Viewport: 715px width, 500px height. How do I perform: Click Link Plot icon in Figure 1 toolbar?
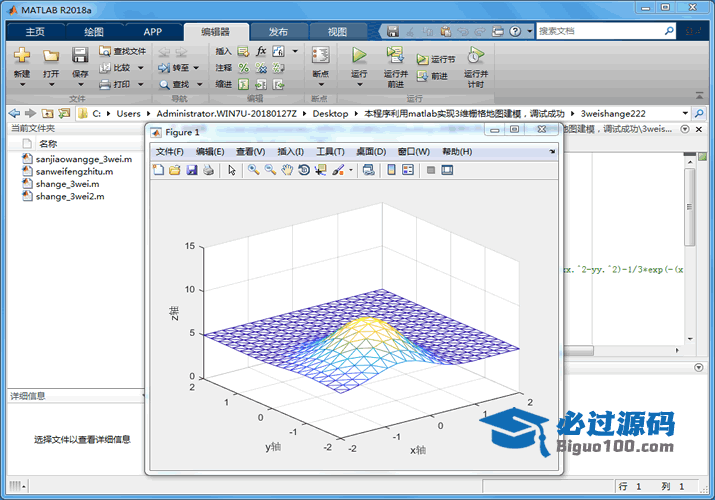pyautogui.click(x=368, y=170)
